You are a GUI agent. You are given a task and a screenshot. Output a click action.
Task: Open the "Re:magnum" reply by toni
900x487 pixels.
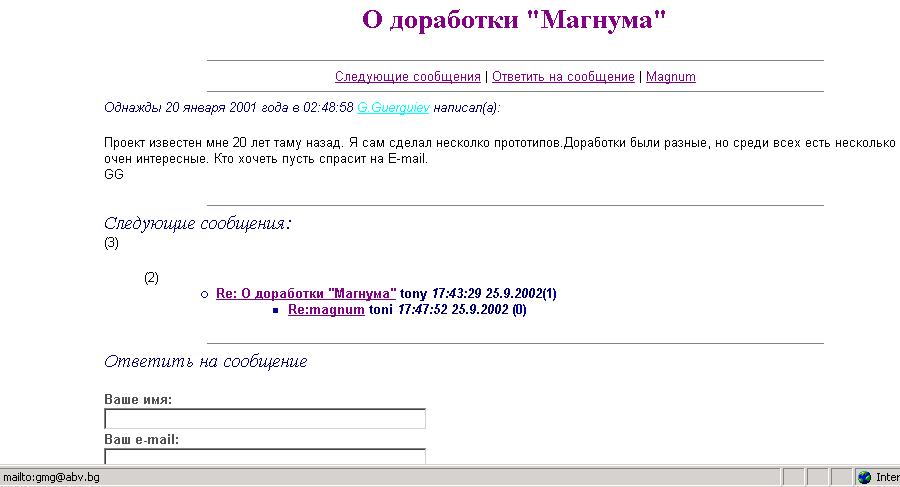point(326,310)
